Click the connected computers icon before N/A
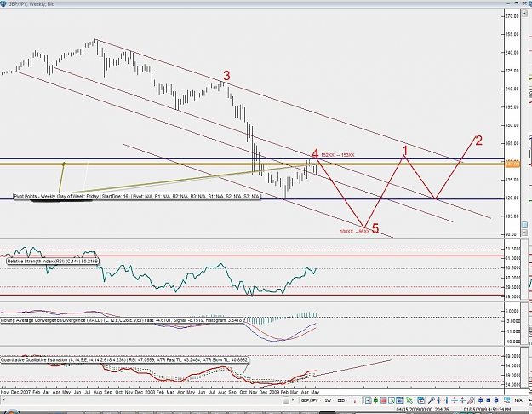532x414 pixels. point(507,400)
